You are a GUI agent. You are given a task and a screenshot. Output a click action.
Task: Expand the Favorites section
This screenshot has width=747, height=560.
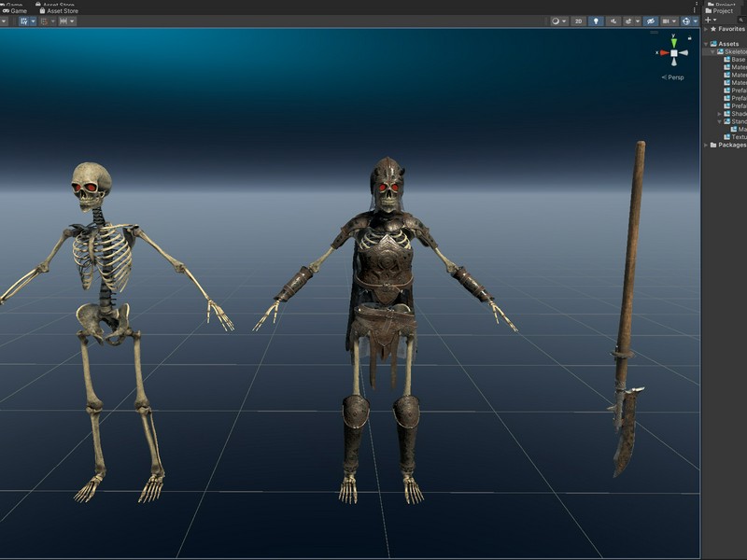(706, 29)
